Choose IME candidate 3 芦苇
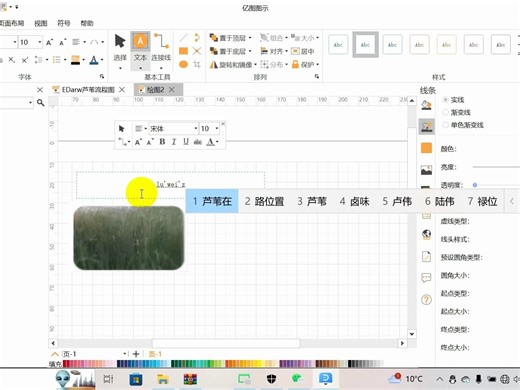 click(312, 201)
